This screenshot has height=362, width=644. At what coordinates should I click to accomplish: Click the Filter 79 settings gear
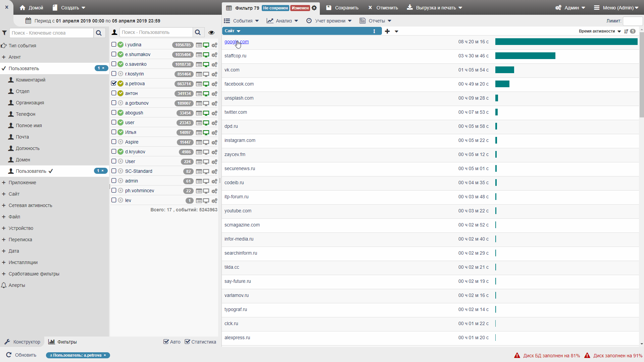[314, 8]
